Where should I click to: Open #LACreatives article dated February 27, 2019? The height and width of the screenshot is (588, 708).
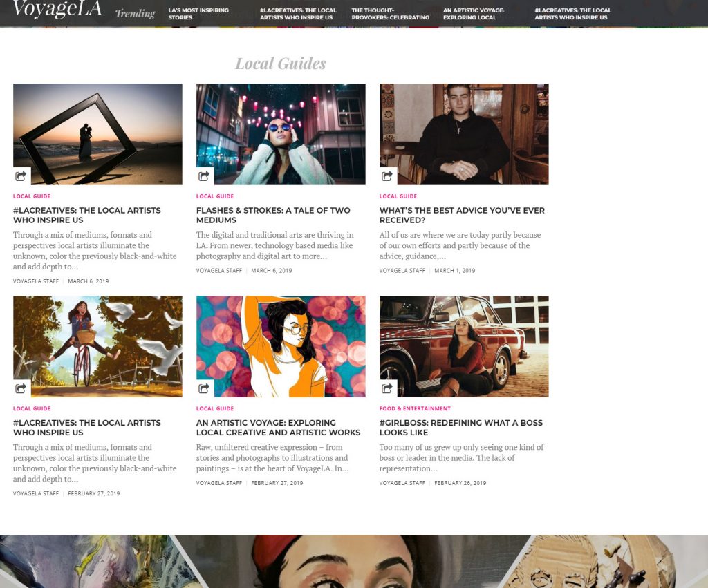coord(87,427)
